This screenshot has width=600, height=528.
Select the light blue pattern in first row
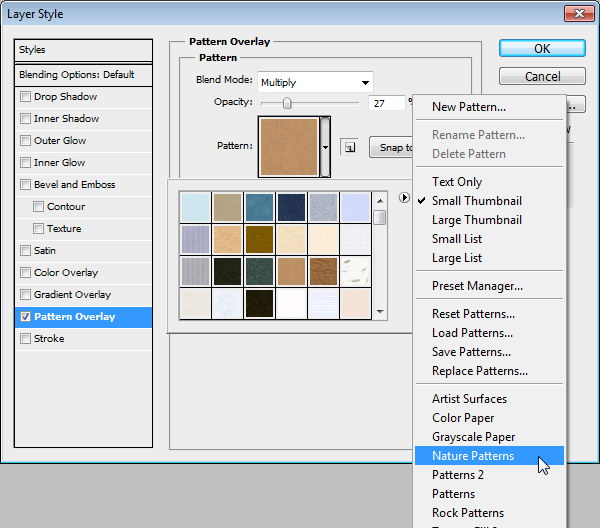point(195,207)
